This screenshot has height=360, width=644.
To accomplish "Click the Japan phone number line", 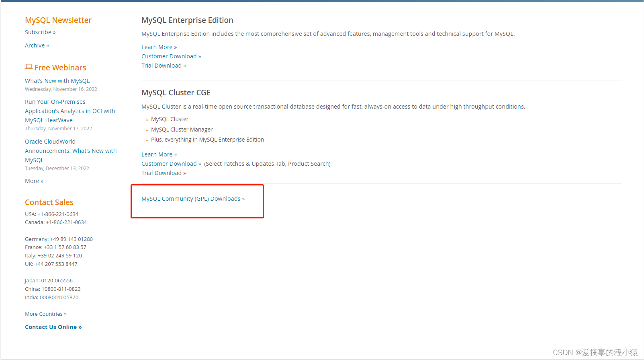I will pyautogui.click(x=49, y=281).
